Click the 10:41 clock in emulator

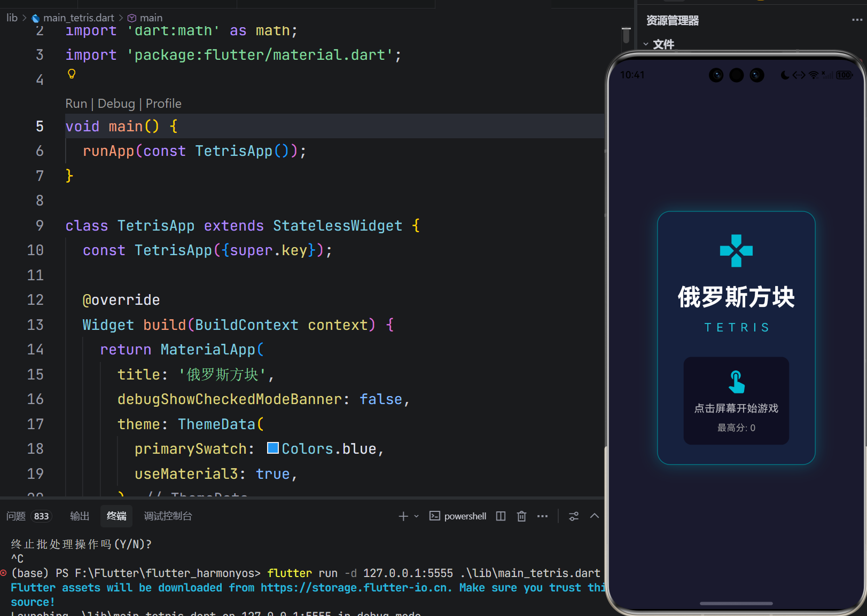[x=632, y=75]
